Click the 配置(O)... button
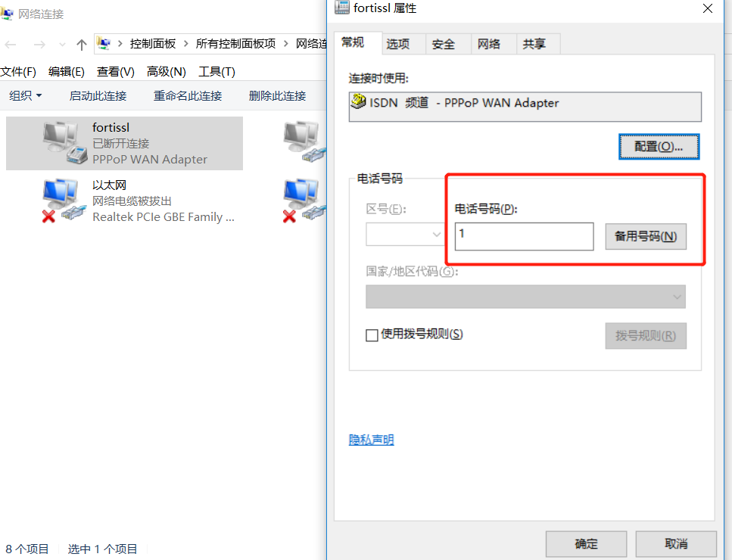The image size is (732, 560). 659,147
